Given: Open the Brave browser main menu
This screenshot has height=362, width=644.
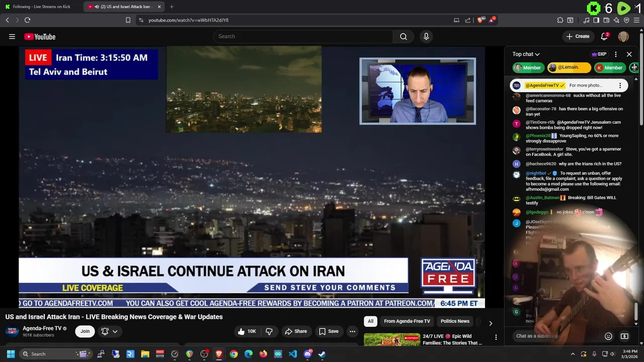Looking at the screenshot, I should (x=637, y=20).
